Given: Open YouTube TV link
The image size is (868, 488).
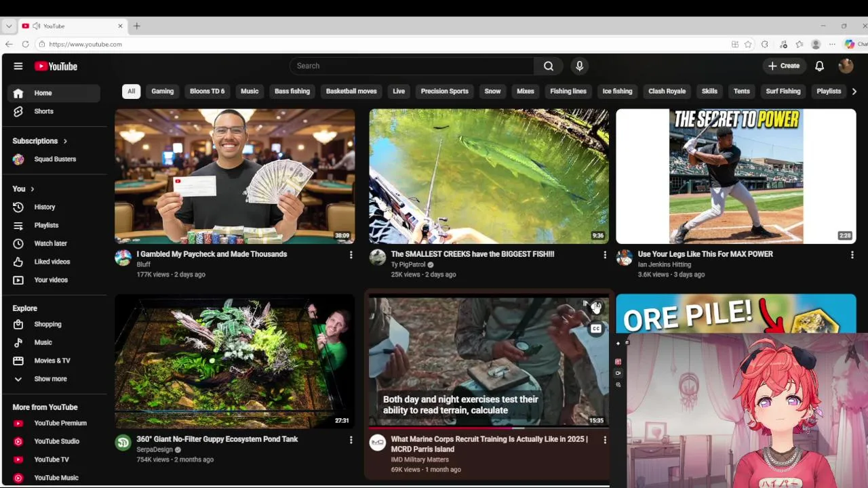Looking at the screenshot, I should (54, 460).
